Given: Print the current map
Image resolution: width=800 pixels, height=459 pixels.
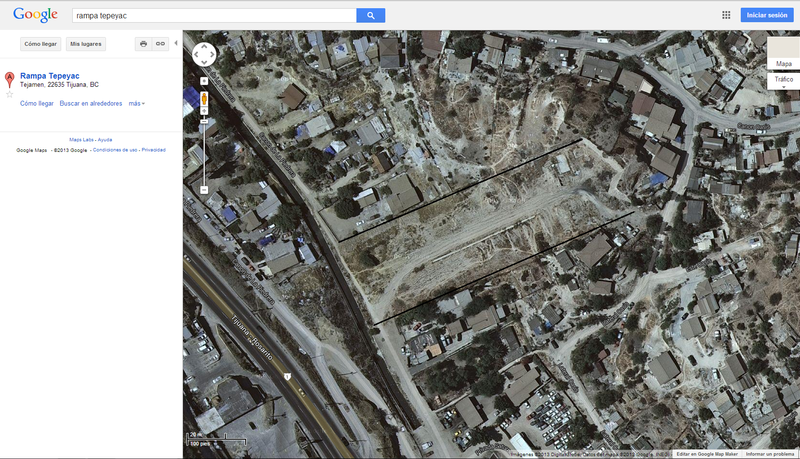Looking at the screenshot, I should click(x=143, y=44).
